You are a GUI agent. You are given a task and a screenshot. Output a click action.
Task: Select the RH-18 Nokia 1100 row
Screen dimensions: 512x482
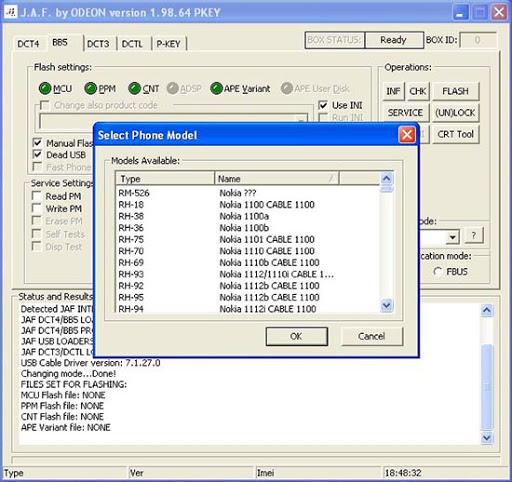click(248, 205)
